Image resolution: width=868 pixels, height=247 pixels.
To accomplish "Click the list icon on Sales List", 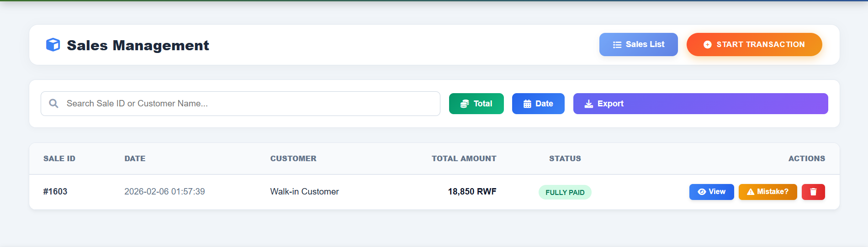I will click(x=617, y=45).
